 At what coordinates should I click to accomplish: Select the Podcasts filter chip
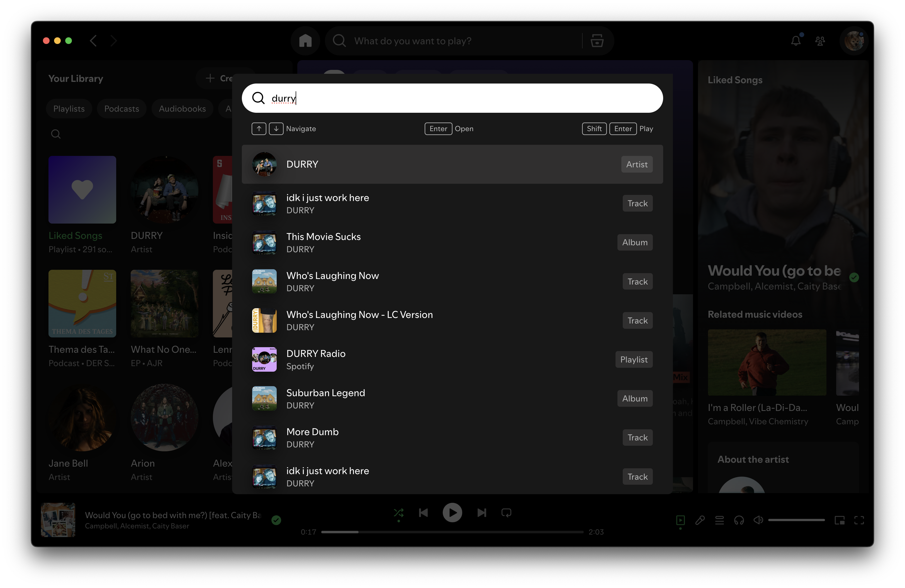point(121,109)
